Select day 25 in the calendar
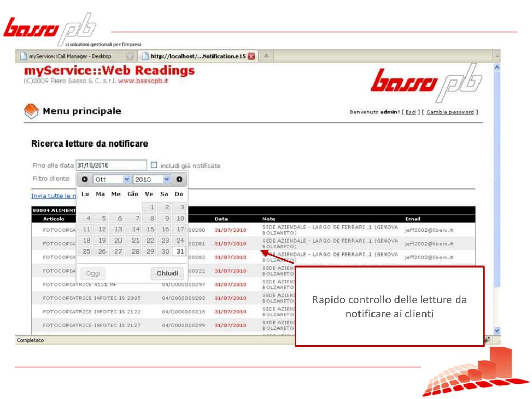The width and height of the screenshot is (532, 399). pyautogui.click(x=86, y=251)
